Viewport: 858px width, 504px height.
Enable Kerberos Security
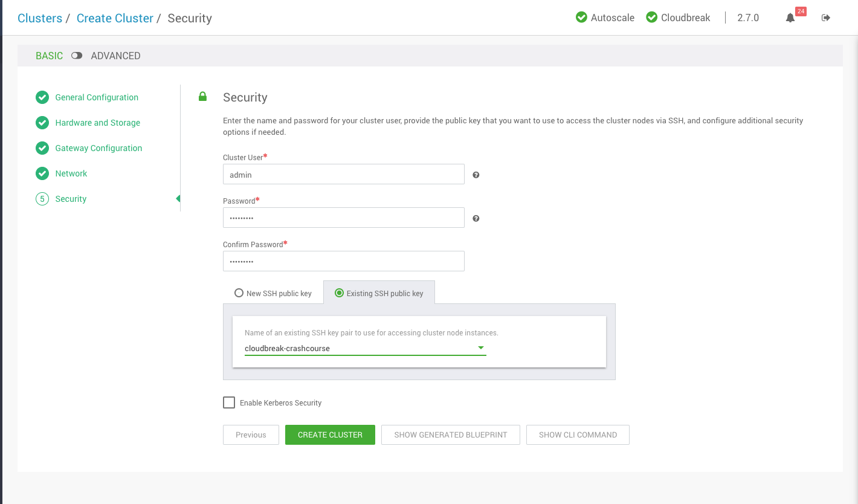coord(229,402)
